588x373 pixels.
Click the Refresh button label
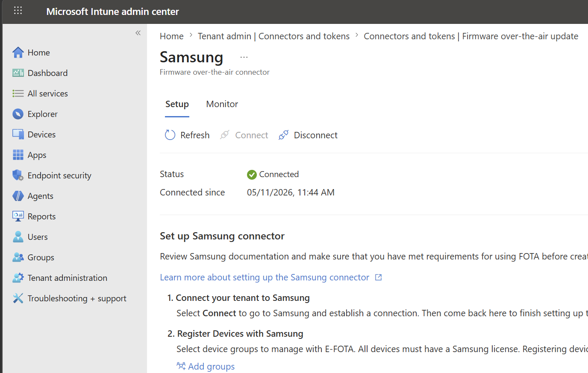click(195, 135)
